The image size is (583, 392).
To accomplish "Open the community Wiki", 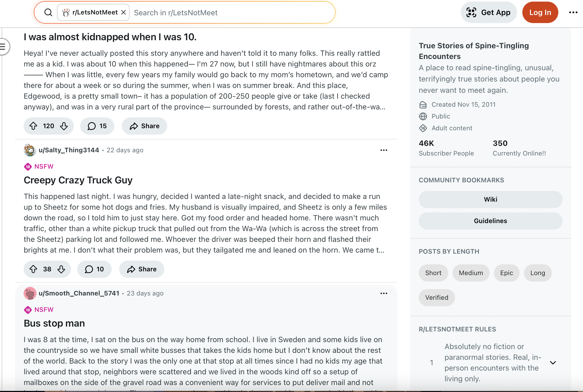I will click(x=490, y=199).
